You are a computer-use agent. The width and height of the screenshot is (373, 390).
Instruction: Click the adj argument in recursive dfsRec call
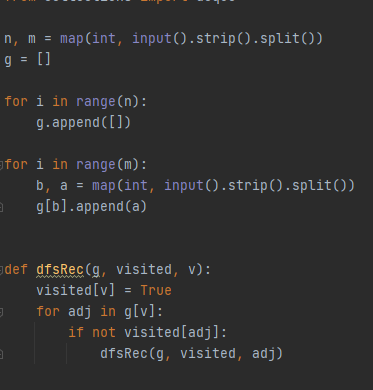263,354
